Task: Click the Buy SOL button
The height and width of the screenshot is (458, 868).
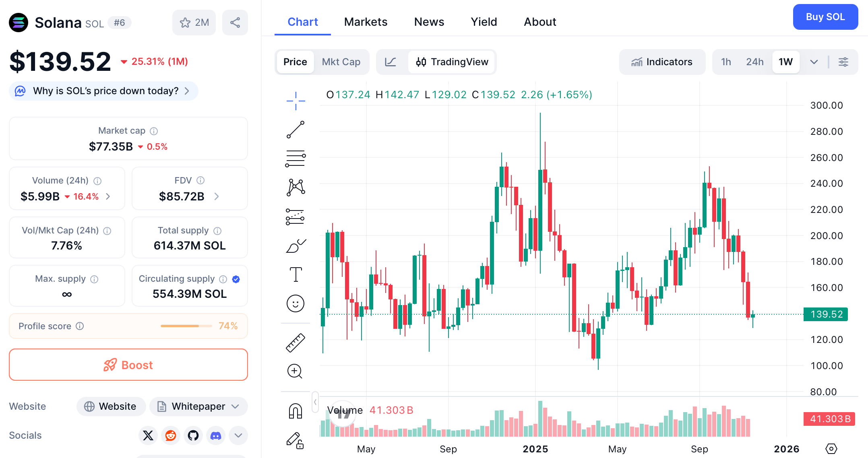Action: (825, 17)
